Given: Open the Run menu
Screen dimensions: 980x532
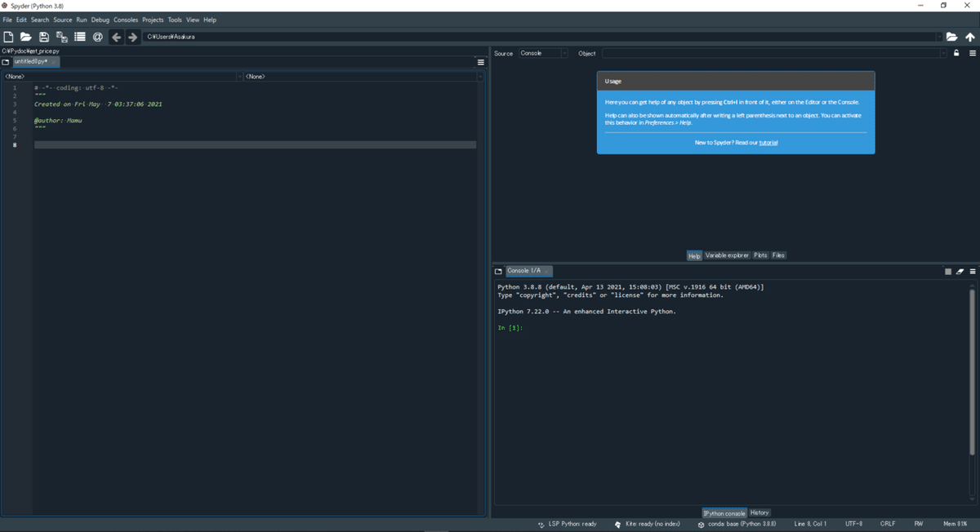Looking at the screenshot, I should click(x=82, y=20).
